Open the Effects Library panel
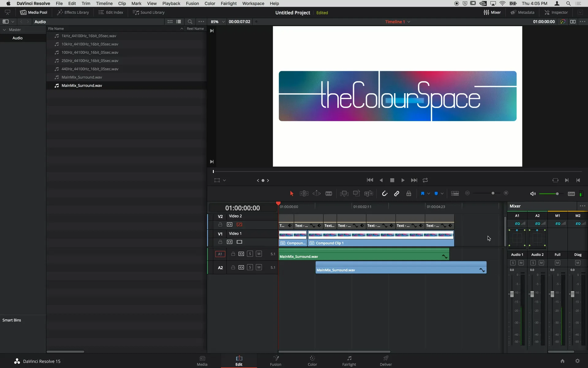 (x=73, y=12)
